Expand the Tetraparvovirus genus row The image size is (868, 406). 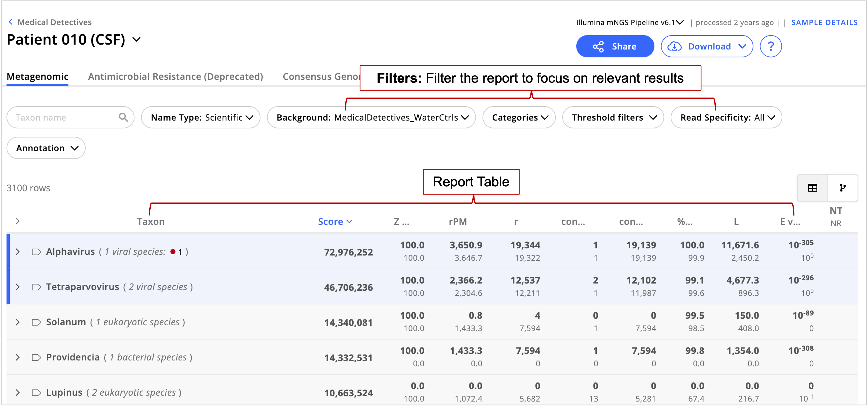[x=18, y=287]
